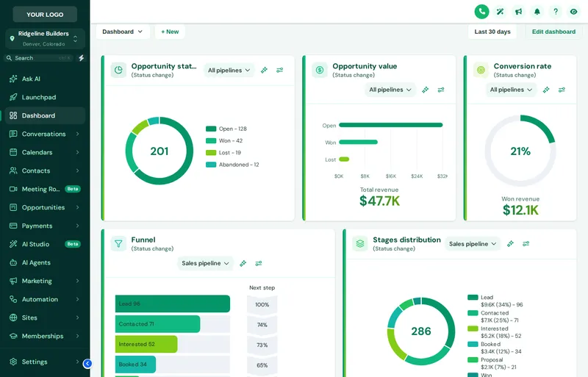The width and height of the screenshot is (588, 377).
Task: Click the + New button
Action: [x=170, y=32]
